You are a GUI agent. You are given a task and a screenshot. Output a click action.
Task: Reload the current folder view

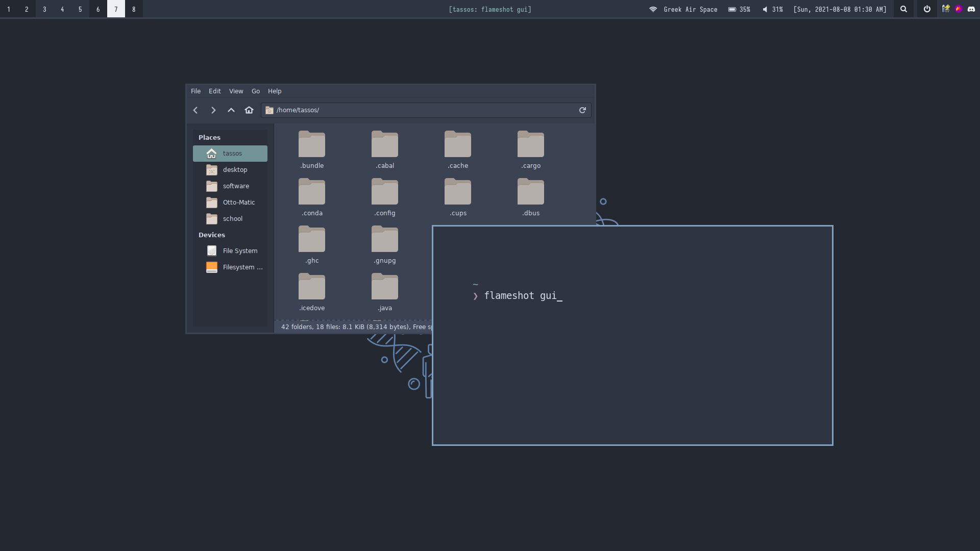tap(582, 110)
